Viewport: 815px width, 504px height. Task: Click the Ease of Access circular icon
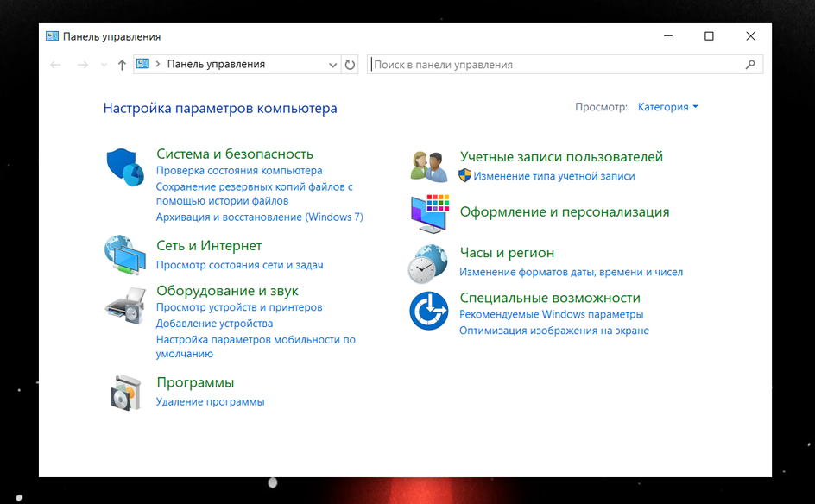pos(429,311)
